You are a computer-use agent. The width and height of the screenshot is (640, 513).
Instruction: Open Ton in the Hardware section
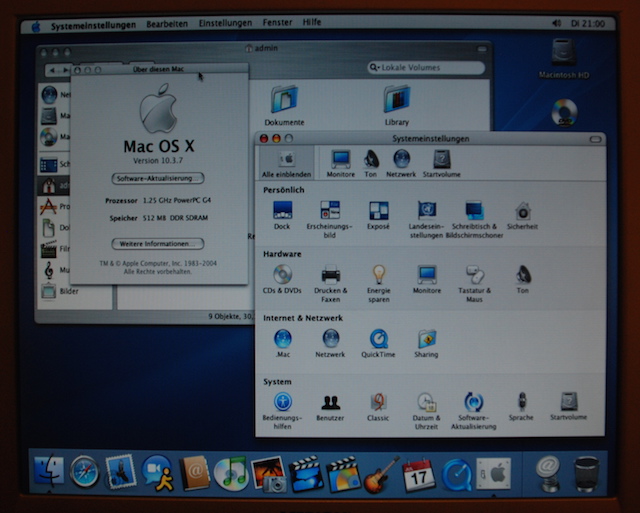coord(523,279)
